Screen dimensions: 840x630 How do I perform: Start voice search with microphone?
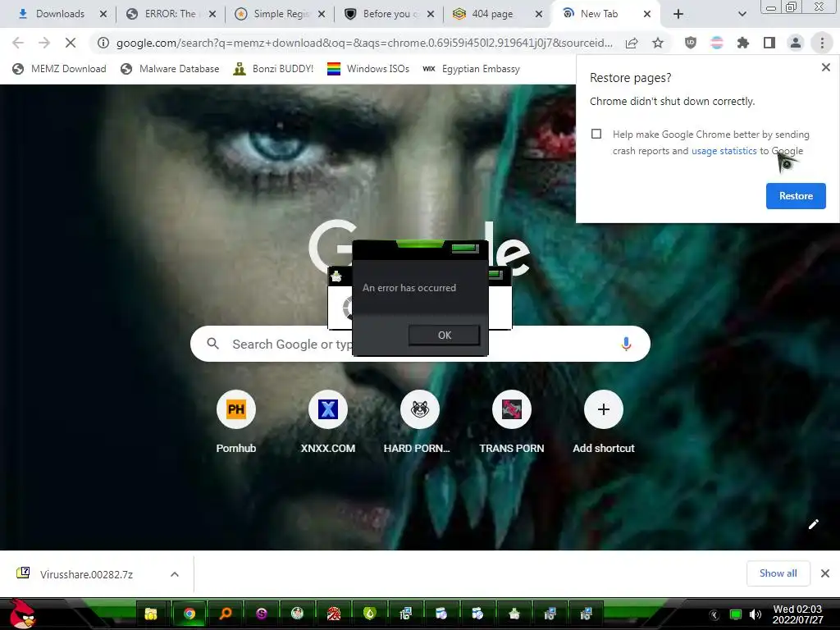point(626,344)
